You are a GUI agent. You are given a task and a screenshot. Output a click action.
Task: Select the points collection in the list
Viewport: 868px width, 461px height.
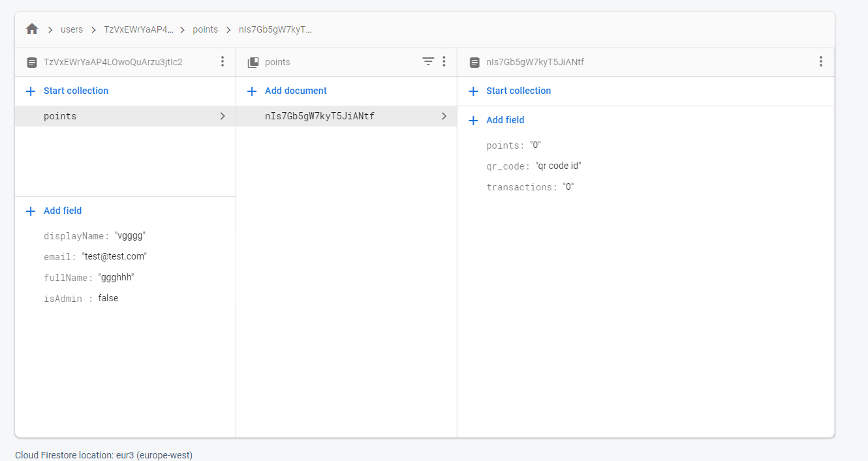60,116
